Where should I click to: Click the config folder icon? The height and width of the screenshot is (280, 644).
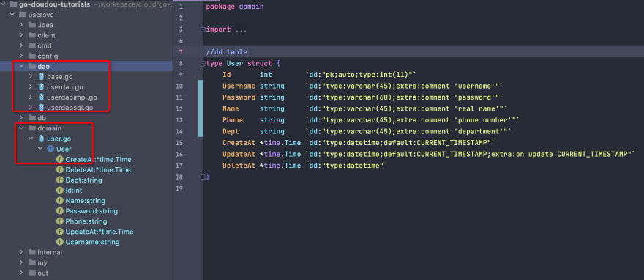[31, 56]
